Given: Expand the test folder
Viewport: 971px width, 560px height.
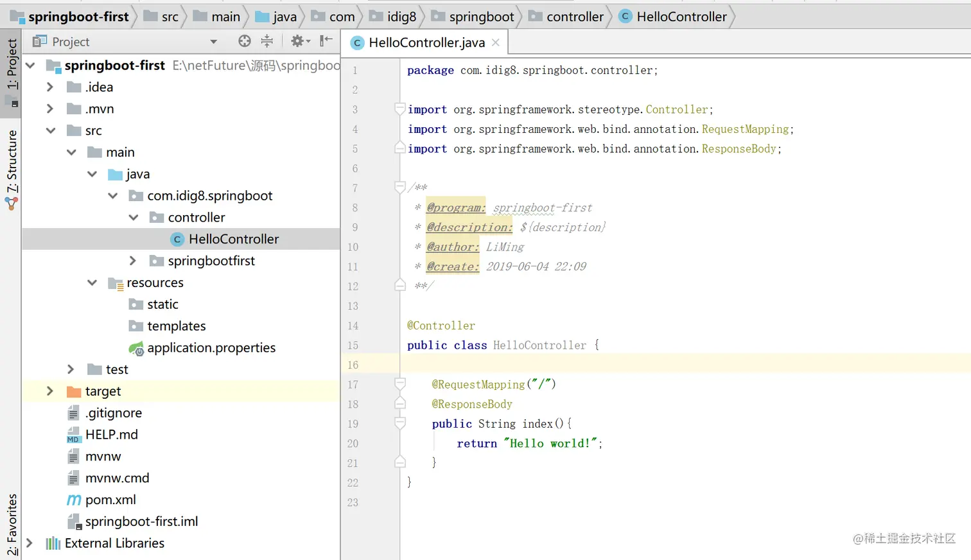Looking at the screenshot, I should (x=71, y=369).
